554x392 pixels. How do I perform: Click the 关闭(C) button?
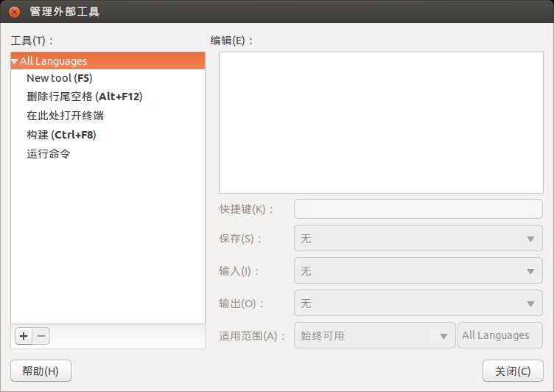tap(513, 371)
